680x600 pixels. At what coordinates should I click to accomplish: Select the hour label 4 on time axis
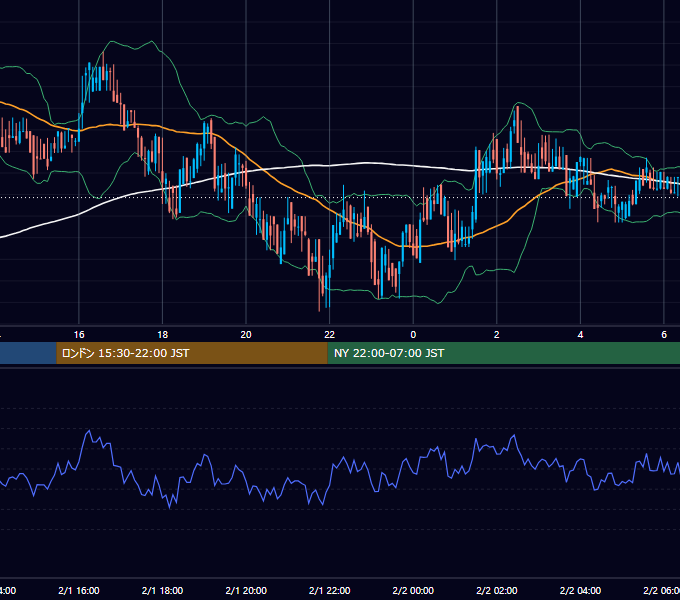(580, 335)
